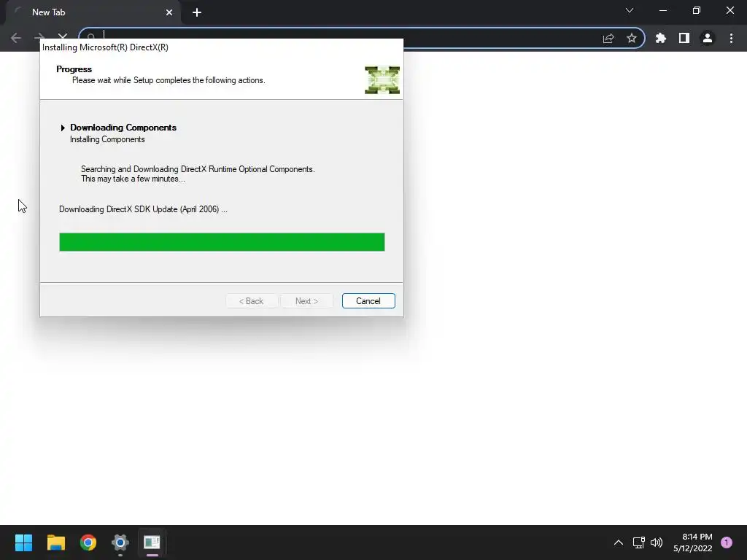Click the arrow beside Downloading Components
747x560 pixels.
(63, 128)
